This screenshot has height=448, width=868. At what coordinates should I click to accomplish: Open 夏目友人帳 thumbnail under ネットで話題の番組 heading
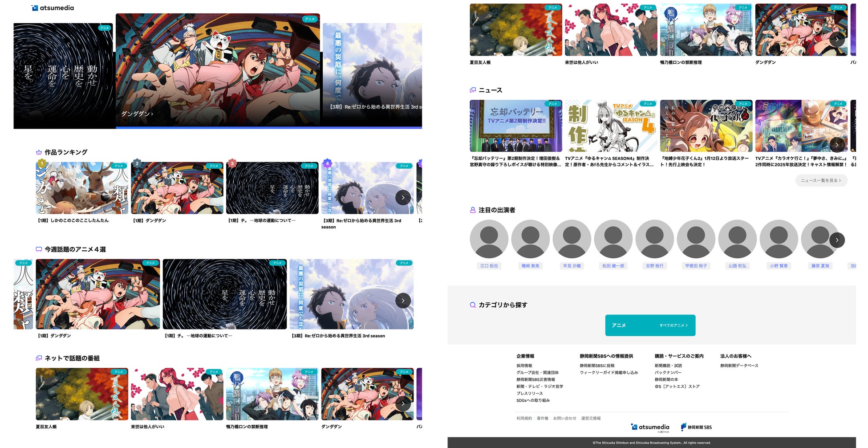[x=82, y=394]
